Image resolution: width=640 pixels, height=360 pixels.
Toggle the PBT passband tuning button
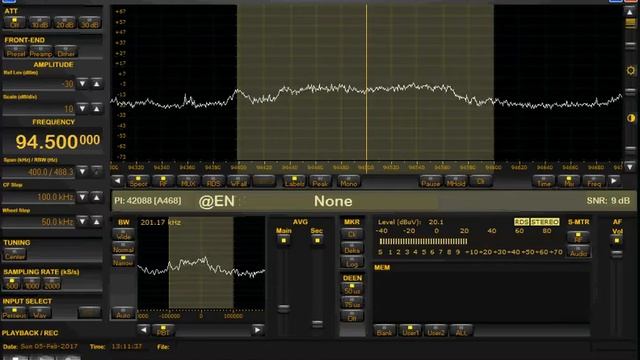[x=163, y=330]
